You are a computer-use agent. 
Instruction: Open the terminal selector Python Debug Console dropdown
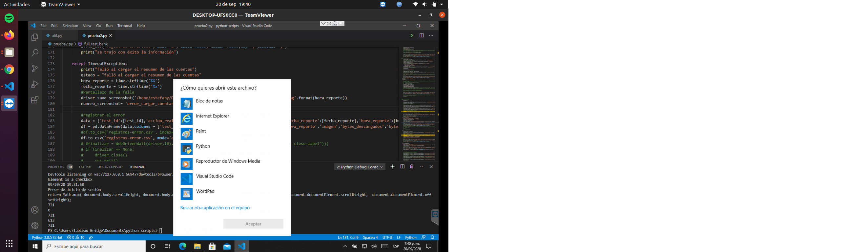[360, 167]
